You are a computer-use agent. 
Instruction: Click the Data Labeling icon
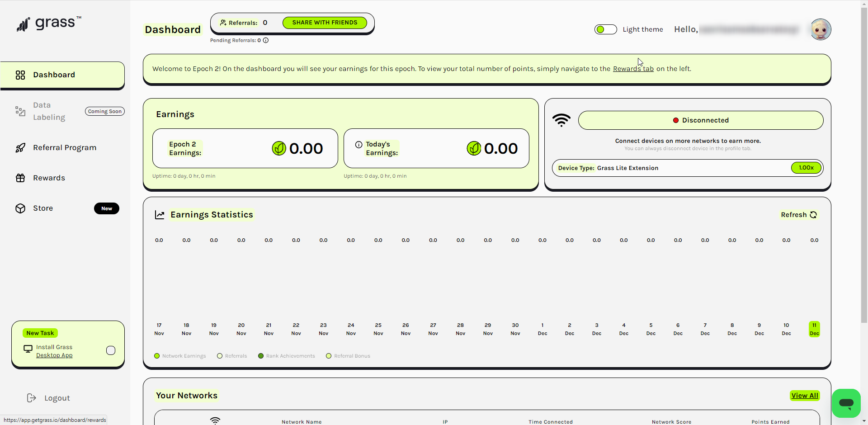tap(20, 111)
